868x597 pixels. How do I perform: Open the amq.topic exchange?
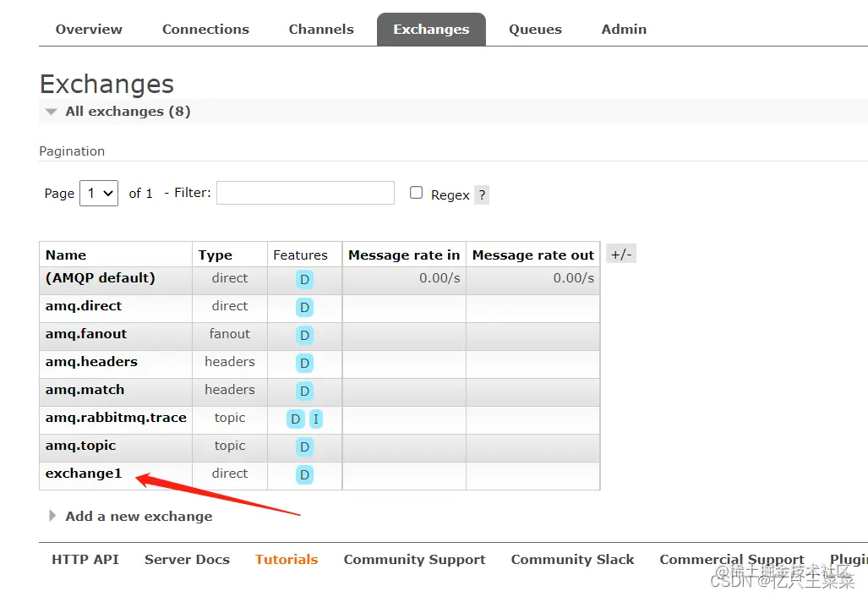click(81, 446)
